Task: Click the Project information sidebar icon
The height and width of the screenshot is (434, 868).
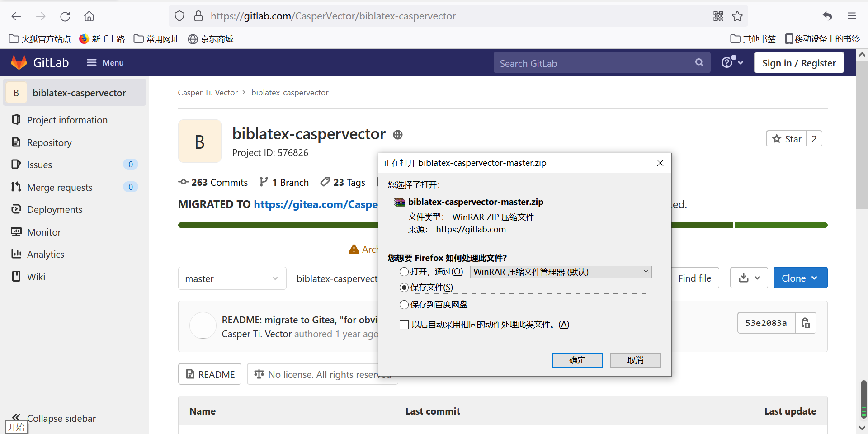Action: 16,119
